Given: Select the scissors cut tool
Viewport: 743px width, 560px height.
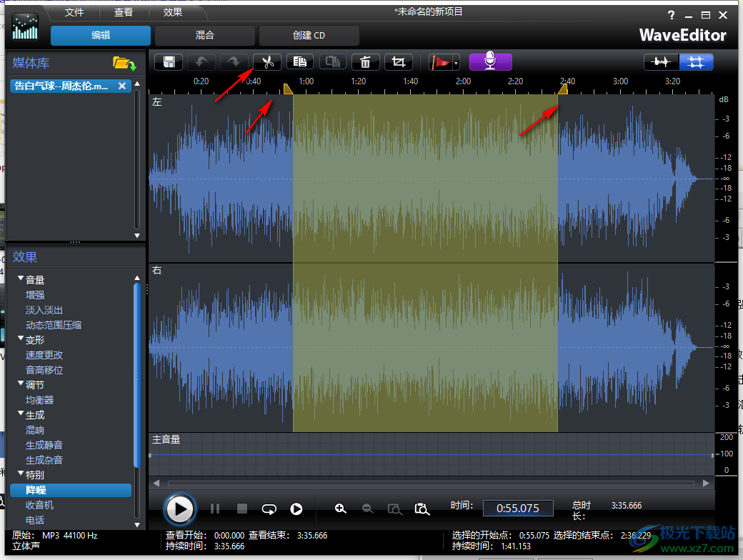Looking at the screenshot, I should click(x=266, y=62).
